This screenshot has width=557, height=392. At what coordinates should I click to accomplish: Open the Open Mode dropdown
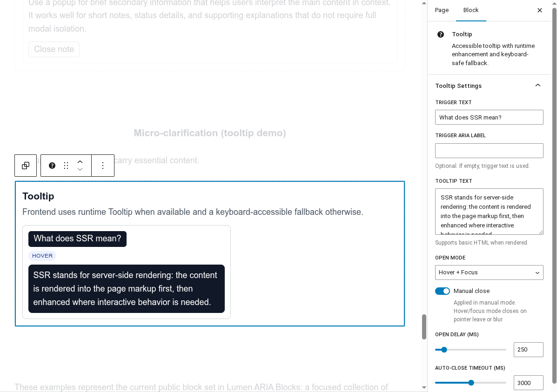(489, 272)
